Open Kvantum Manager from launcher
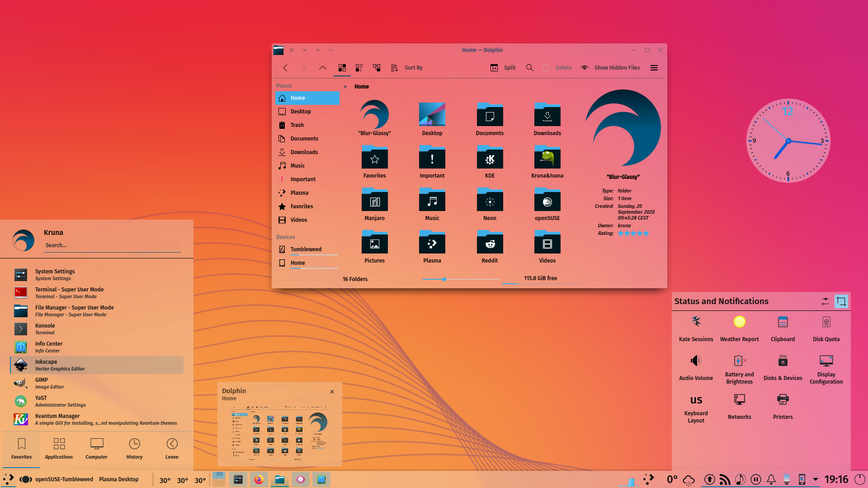 pyautogui.click(x=97, y=419)
